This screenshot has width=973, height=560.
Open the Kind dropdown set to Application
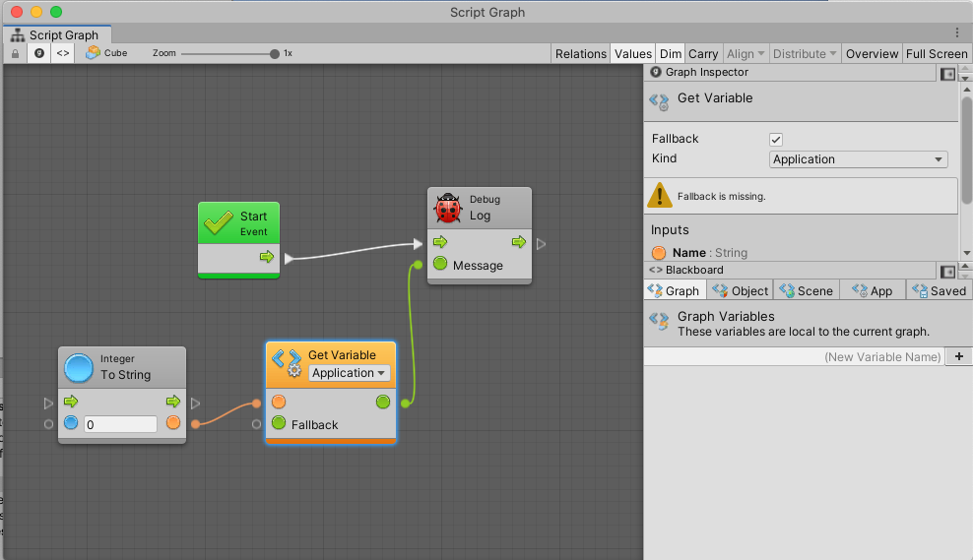click(858, 159)
